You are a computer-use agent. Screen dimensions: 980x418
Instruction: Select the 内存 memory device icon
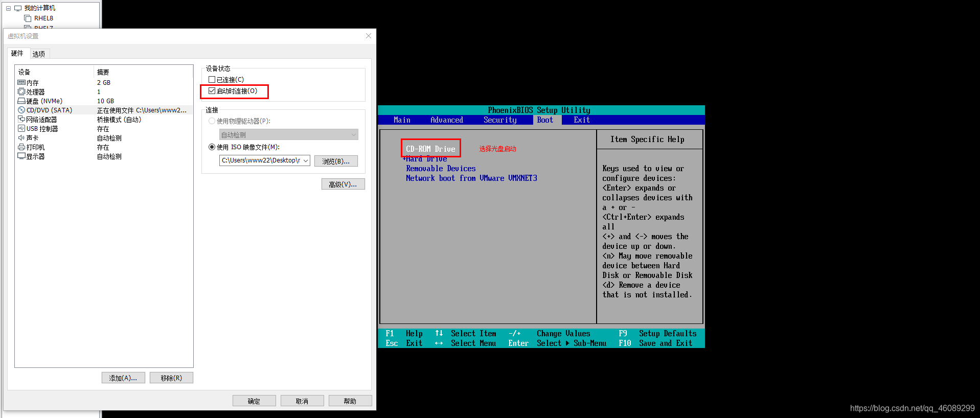click(21, 82)
